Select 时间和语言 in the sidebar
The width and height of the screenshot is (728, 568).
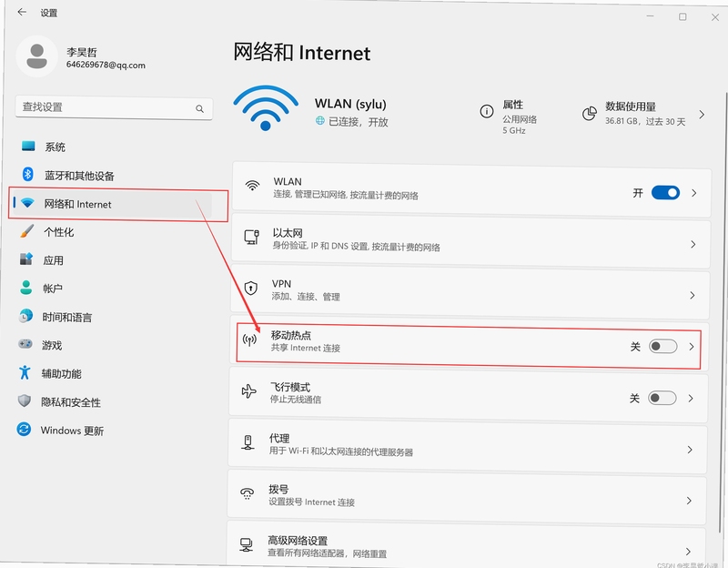pos(66,317)
